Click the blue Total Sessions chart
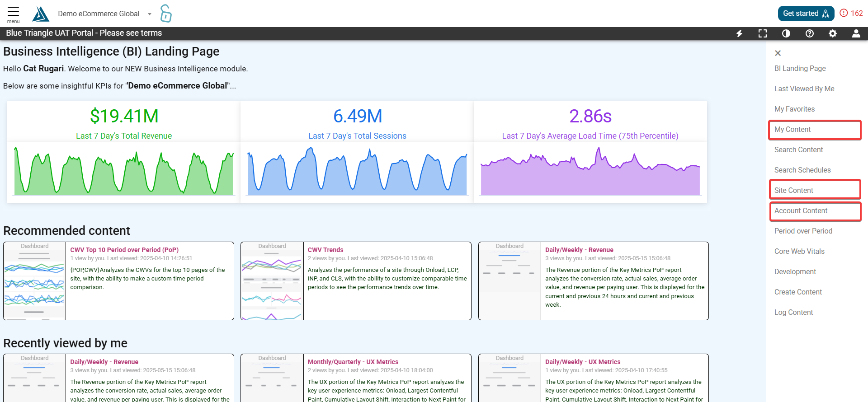868x402 pixels. [x=357, y=171]
